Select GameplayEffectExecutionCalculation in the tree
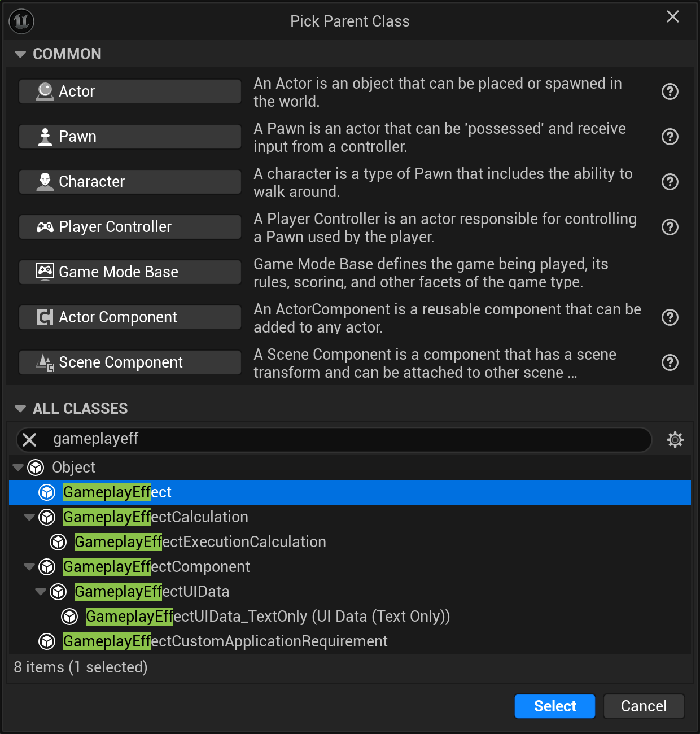The image size is (700, 734). point(350,542)
